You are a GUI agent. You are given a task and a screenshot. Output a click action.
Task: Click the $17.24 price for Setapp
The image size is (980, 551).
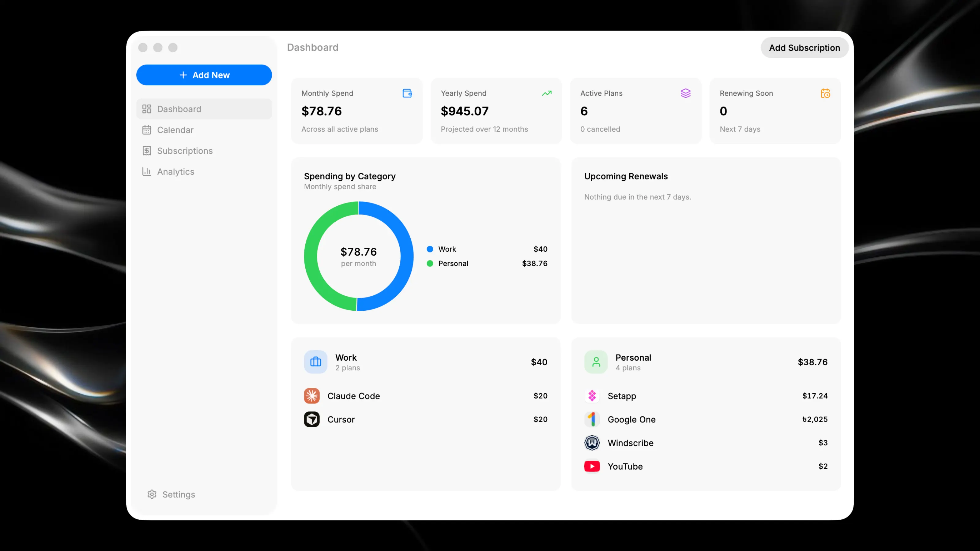coord(815,396)
